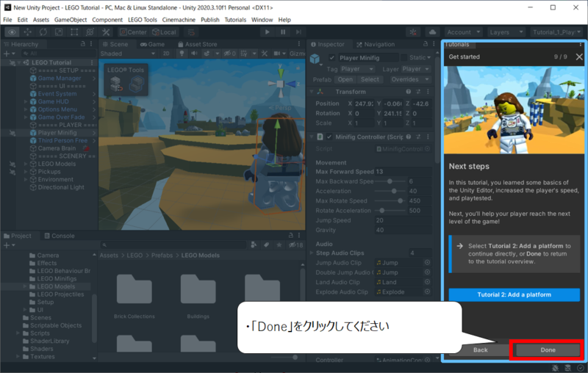
Task: Click the Jump Audio Clip object picker
Action: (x=427, y=263)
